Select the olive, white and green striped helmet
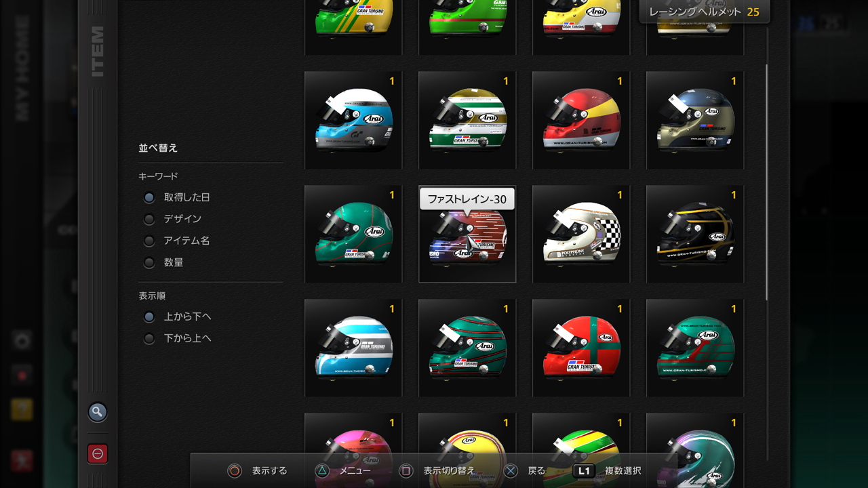Viewport: 868px width, 488px height. point(467,120)
